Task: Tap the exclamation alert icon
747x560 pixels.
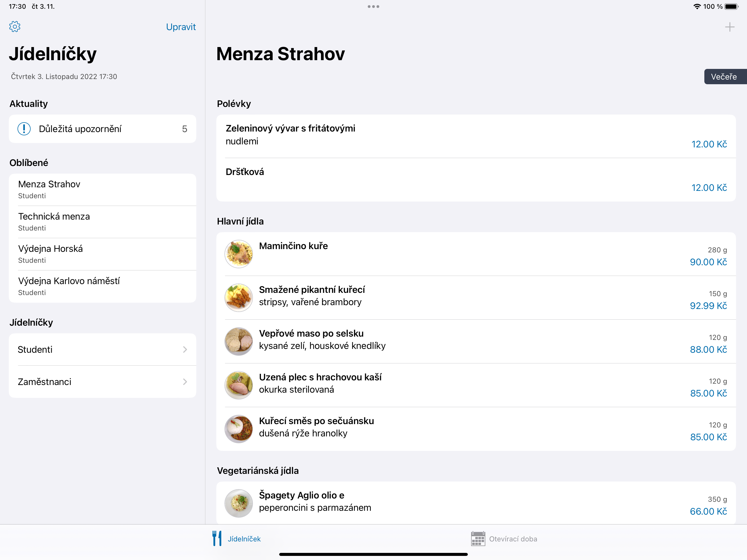Action: pos(24,129)
